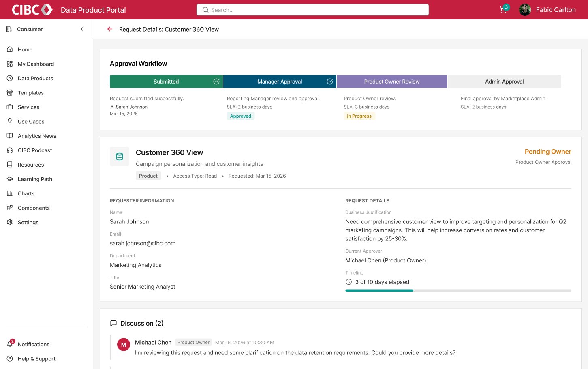Click Sarah Johnson under Submitted step
The image size is (588, 369).
[132, 107]
